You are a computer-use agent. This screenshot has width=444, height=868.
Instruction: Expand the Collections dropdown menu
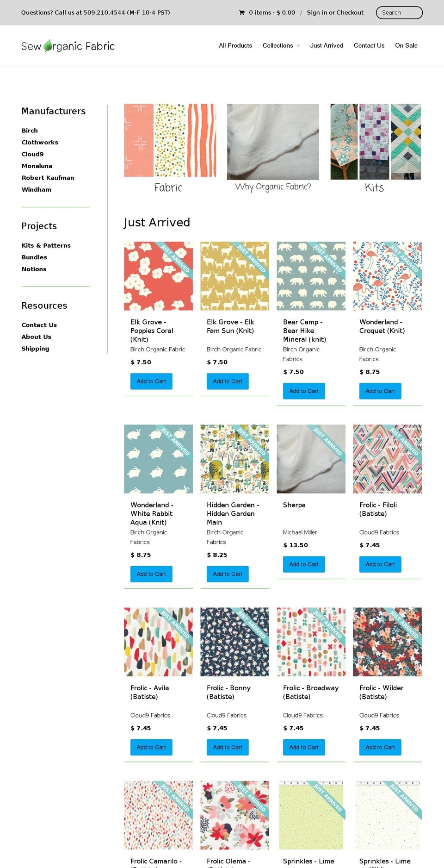[281, 45]
